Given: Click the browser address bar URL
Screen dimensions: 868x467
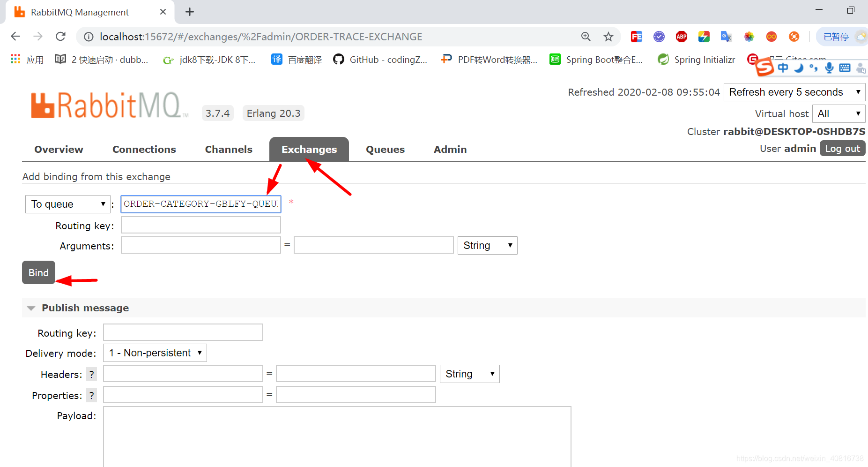Looking at the screenshot, I should 261,37.
